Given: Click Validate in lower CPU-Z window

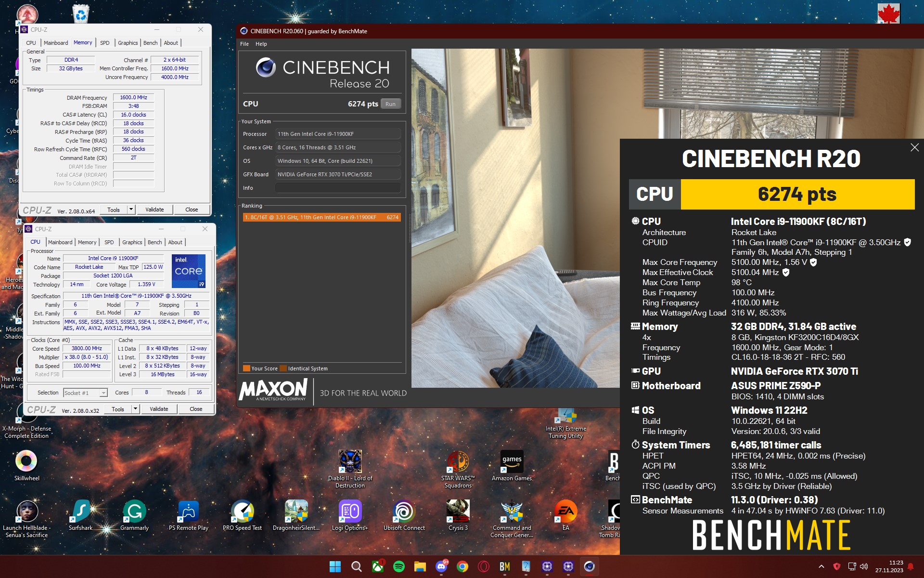Looking at the screenshot, I should 159,409.
